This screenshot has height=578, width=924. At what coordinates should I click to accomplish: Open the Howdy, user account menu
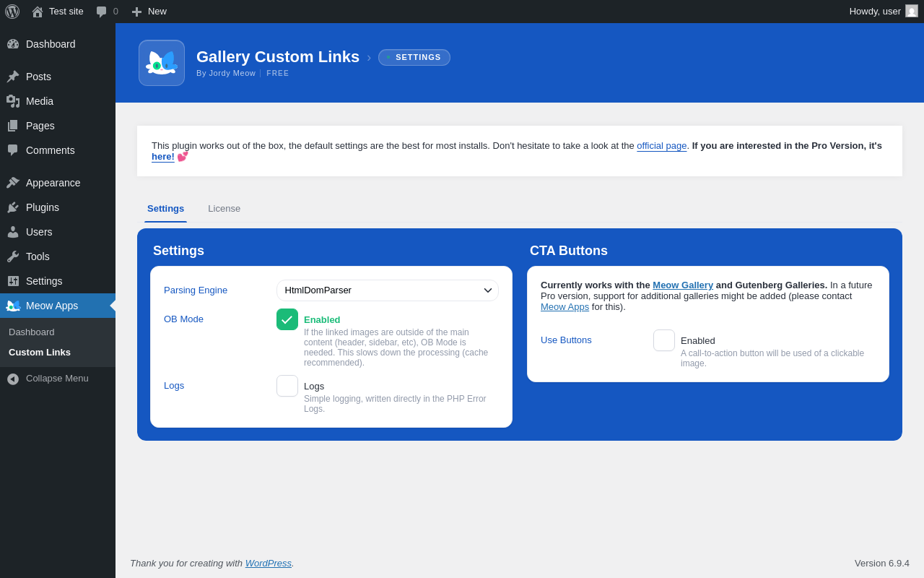click(x=884, y=12)
